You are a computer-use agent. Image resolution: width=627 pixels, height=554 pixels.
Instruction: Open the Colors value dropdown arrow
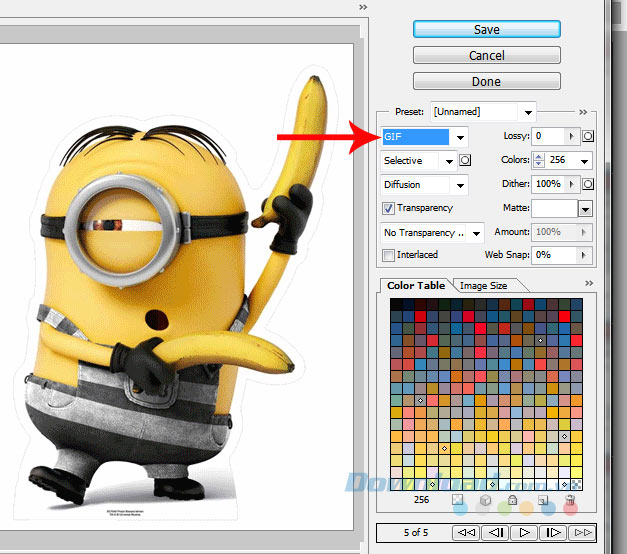click(x=584, y=161)
